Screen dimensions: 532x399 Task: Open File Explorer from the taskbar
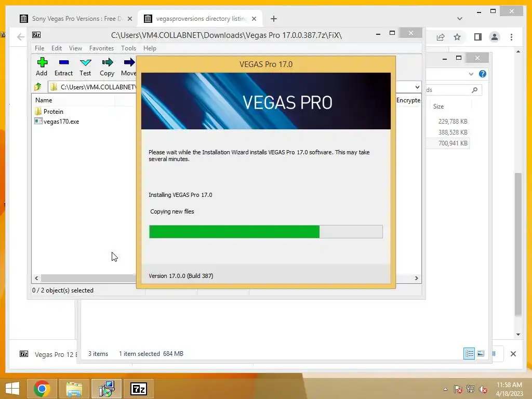pyautogui.click(x=74, y=389)
